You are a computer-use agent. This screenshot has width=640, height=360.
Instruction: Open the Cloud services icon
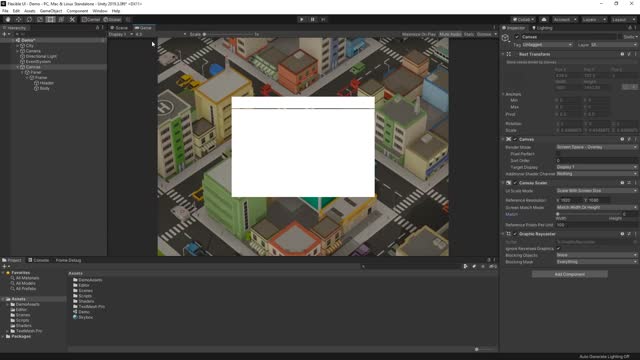(x=544, y=19)
